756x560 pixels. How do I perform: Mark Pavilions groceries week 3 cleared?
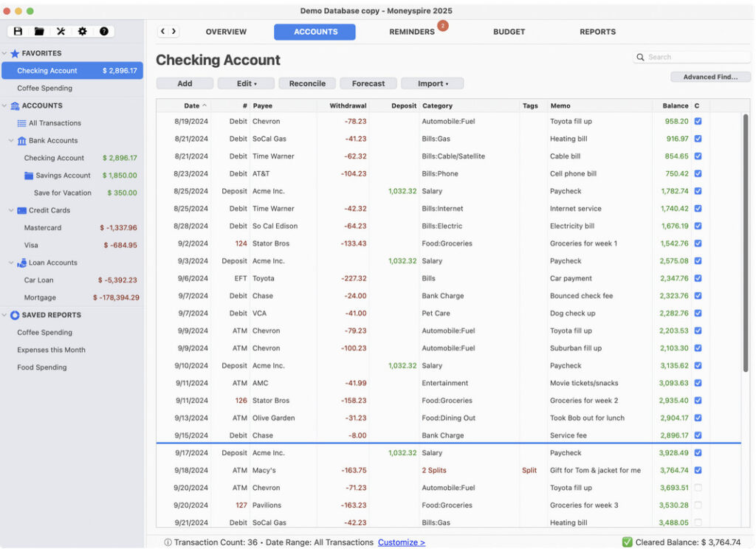698,505
